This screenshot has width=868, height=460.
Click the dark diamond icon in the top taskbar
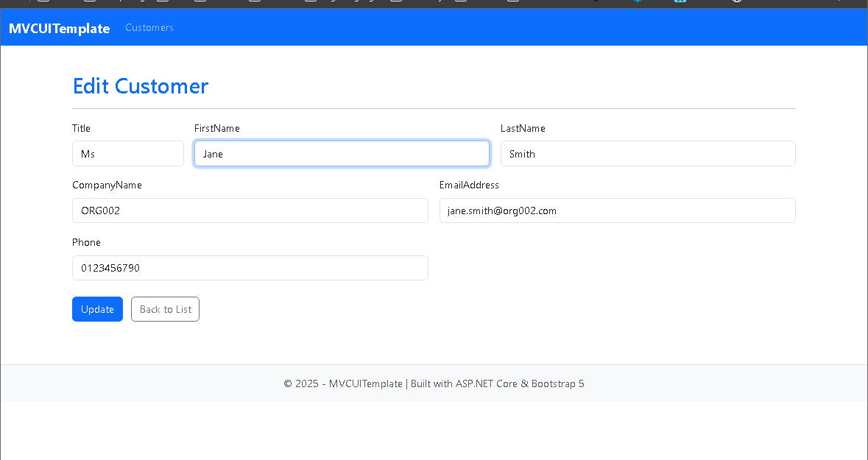pyautogui.click(x=596, y=2)
